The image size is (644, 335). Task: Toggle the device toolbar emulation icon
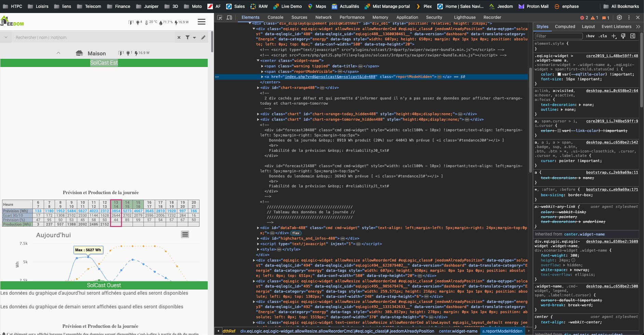pyautogui.click(x=230, y=17)
